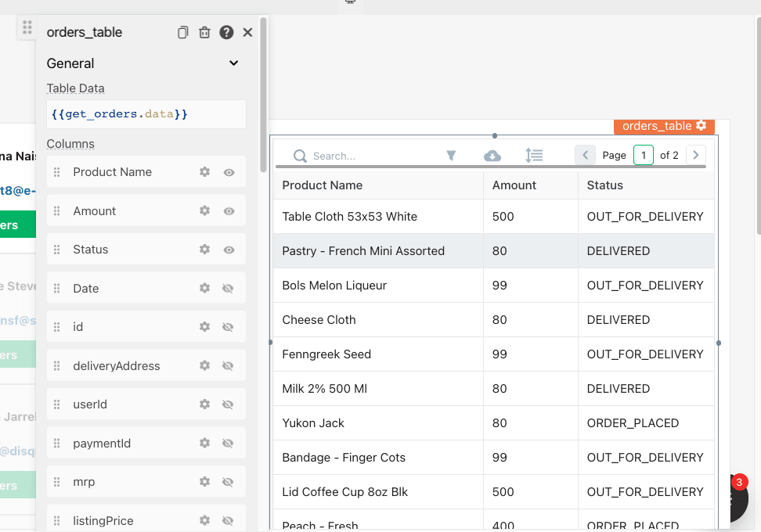Close the orders_table property pane
Image resolution: width=761 pixels, height=532 pixels.
pyautogui.click(x=247, y=32)
